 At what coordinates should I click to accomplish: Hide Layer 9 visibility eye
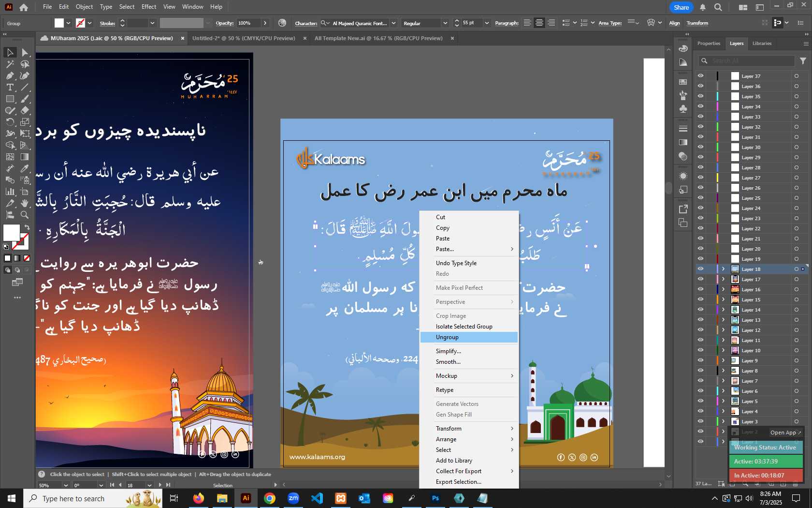coord(700,360)
